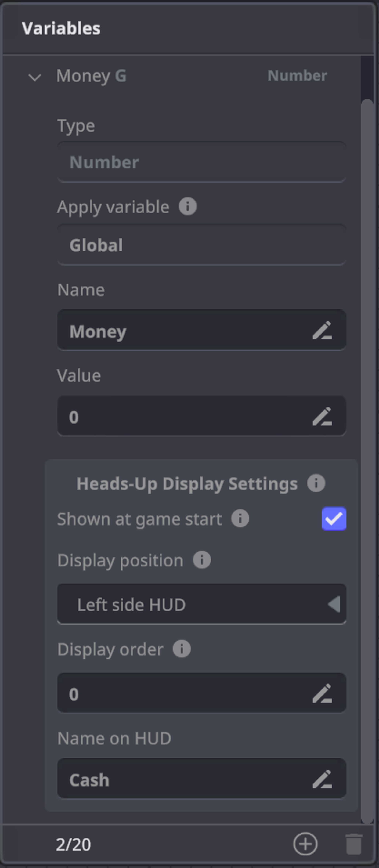Image resolution: width=379 pixels, height=868 pixels.
Task: Click the Heads-Up Display Settings info icon
Action: (316, 483)
